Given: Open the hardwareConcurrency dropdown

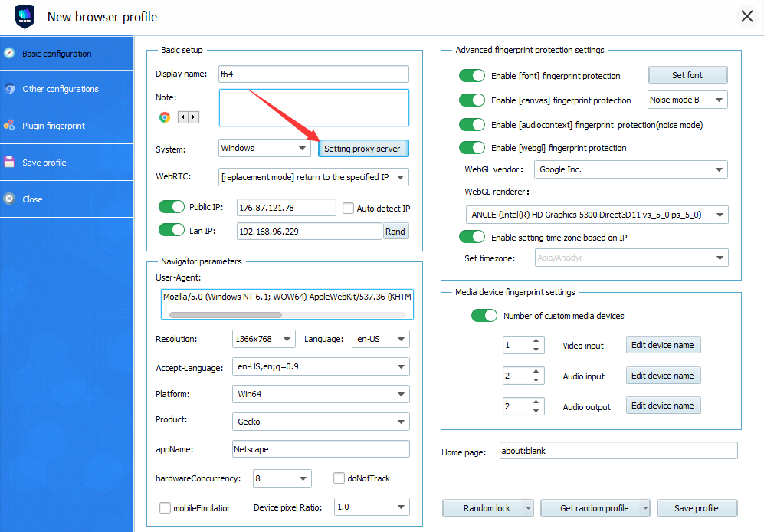Looking at the screenshot, I should click(x=282, y=478).
